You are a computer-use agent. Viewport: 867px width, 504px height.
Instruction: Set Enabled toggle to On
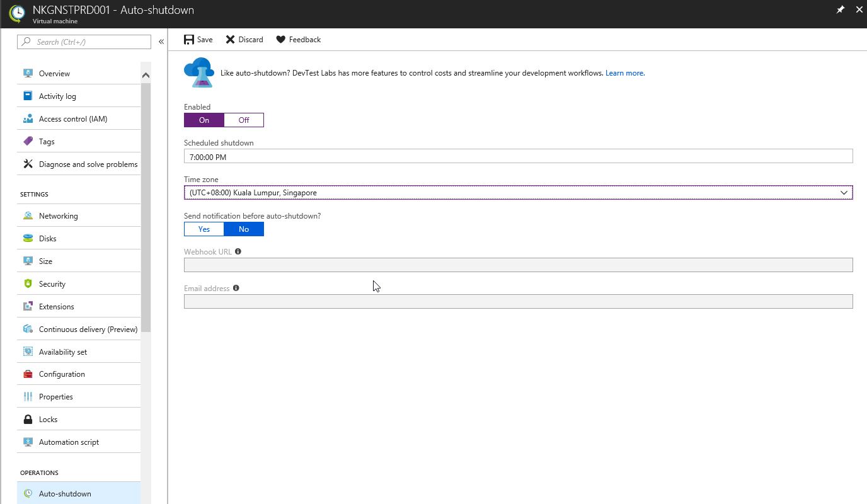(204, 120)
